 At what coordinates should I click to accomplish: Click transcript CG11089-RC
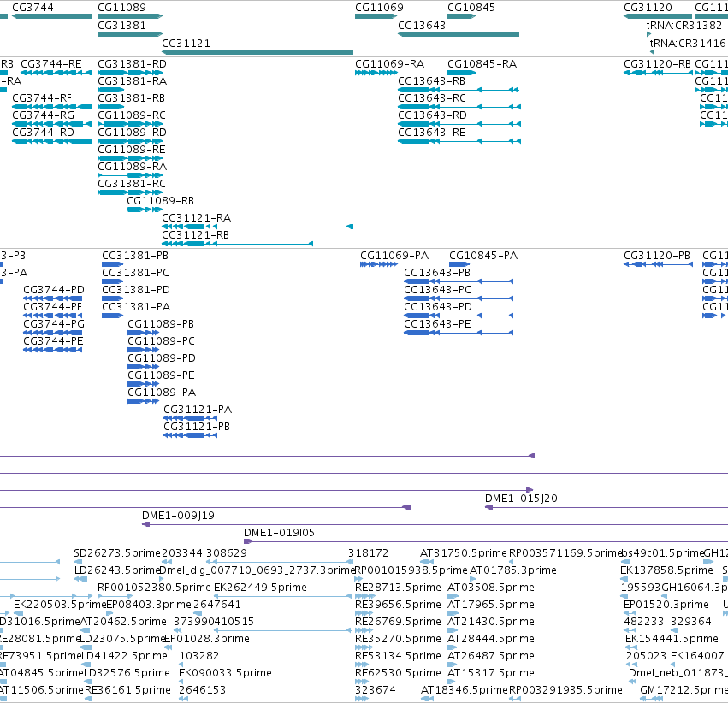pyautogui.click(x=130, y=124)
